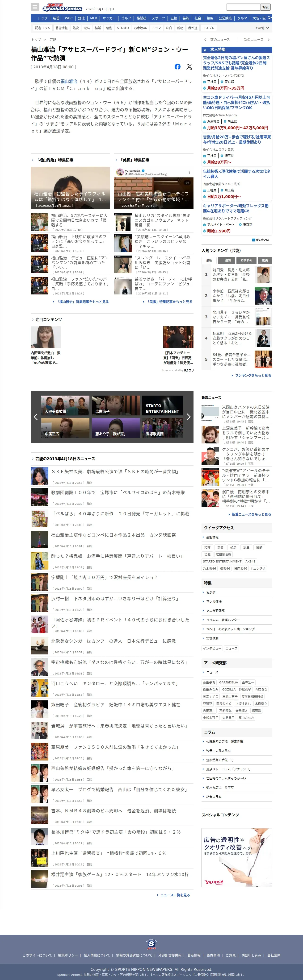Screen dimensions: 303x980
Task: Open STARTO in the sub navigation
Action: [123, 28]
